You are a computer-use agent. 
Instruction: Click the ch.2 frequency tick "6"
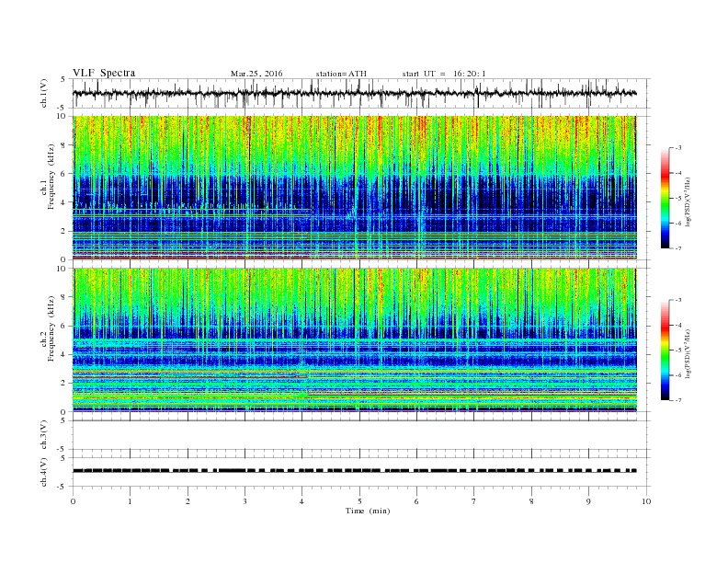[64, 326]
